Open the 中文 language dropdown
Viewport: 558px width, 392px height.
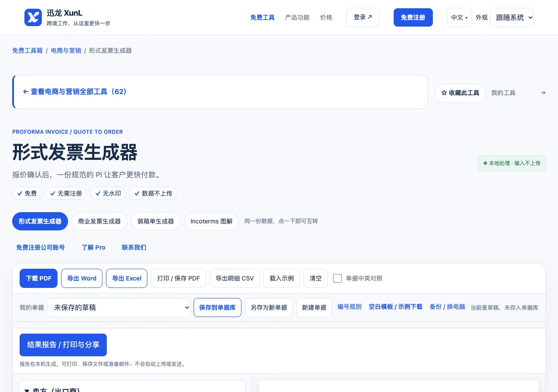459,17
